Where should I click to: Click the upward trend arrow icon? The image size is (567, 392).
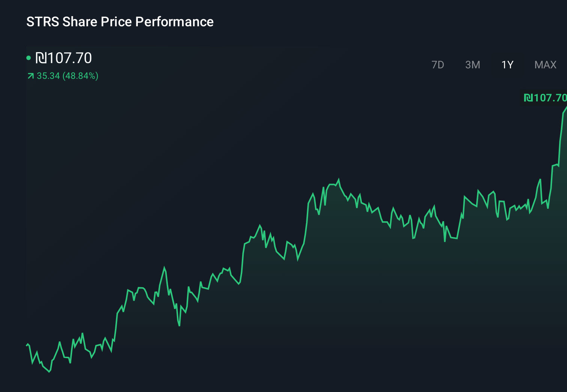[30, 76]
